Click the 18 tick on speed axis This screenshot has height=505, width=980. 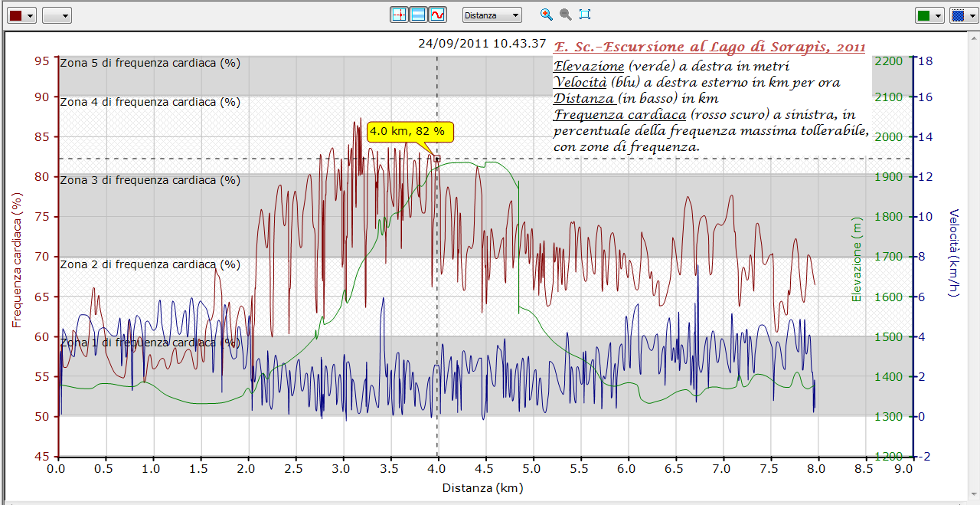pos(925,61)
